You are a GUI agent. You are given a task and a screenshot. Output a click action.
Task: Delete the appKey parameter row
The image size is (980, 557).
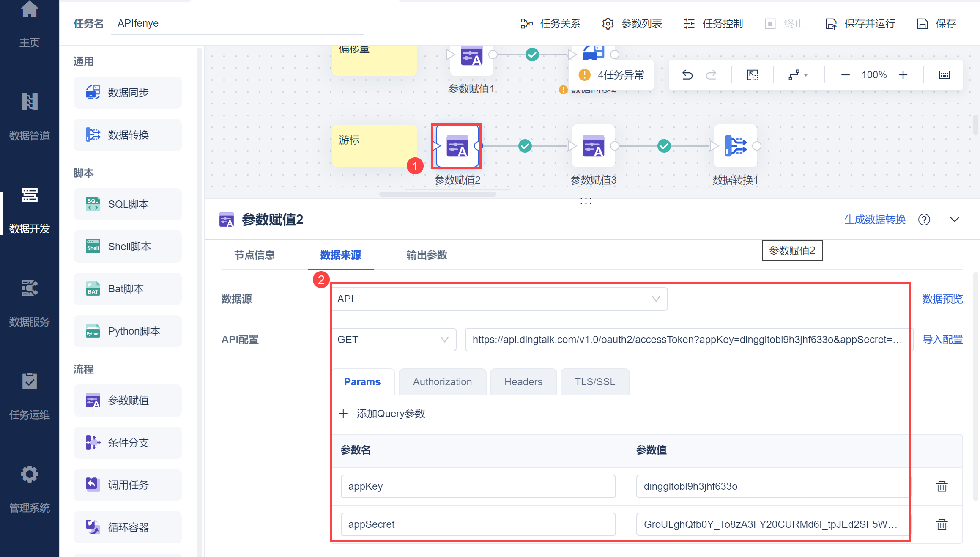point(942,486)
